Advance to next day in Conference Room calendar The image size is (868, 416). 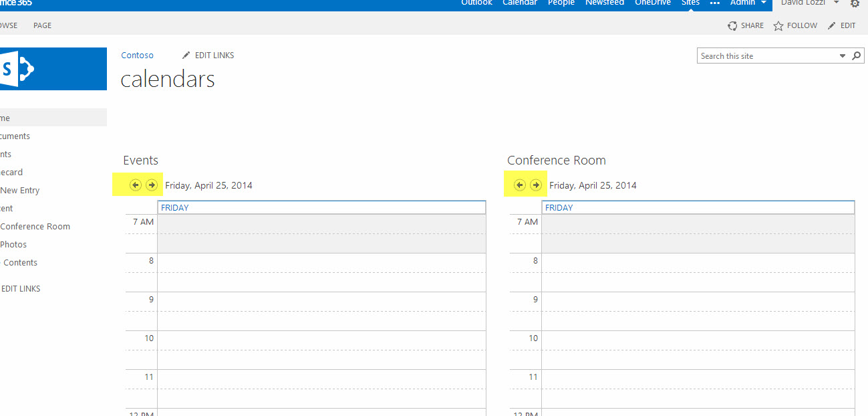tap(536, 185)
